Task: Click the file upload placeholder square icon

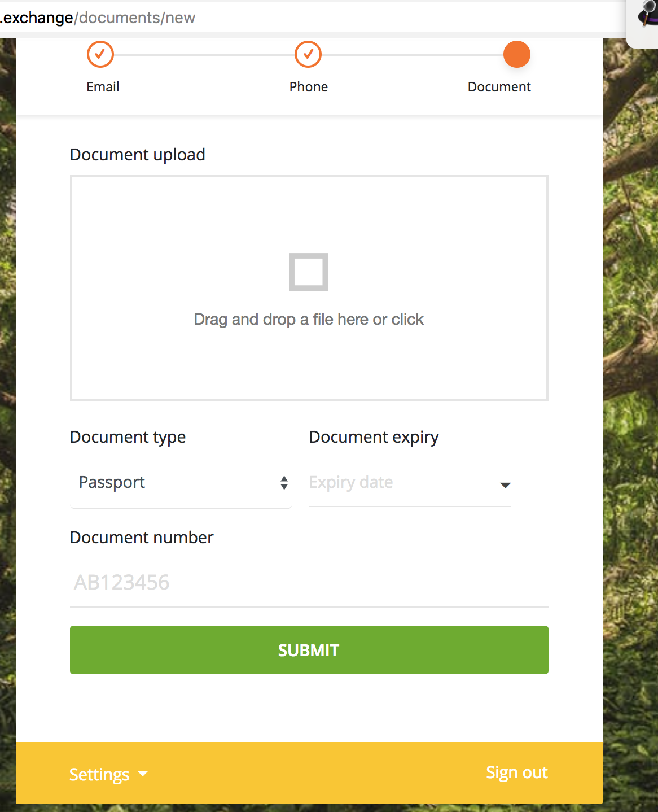Action: pos(309,272)
